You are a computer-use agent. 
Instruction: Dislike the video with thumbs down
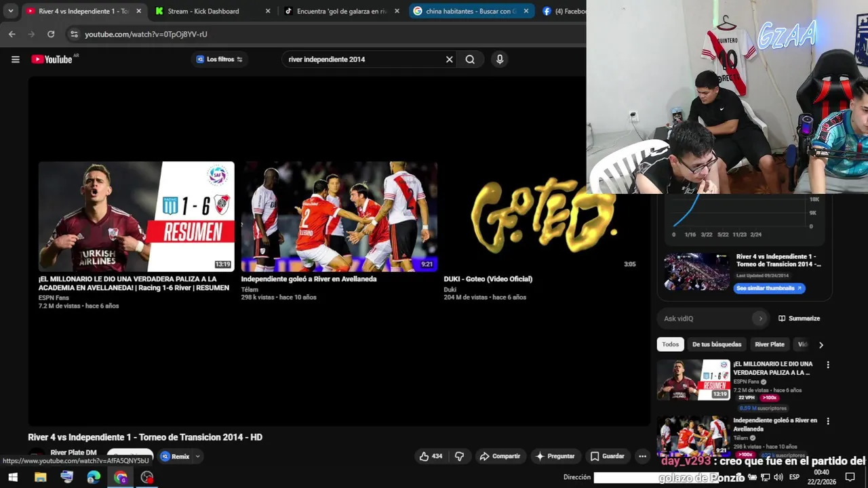[x=459, y=456]
